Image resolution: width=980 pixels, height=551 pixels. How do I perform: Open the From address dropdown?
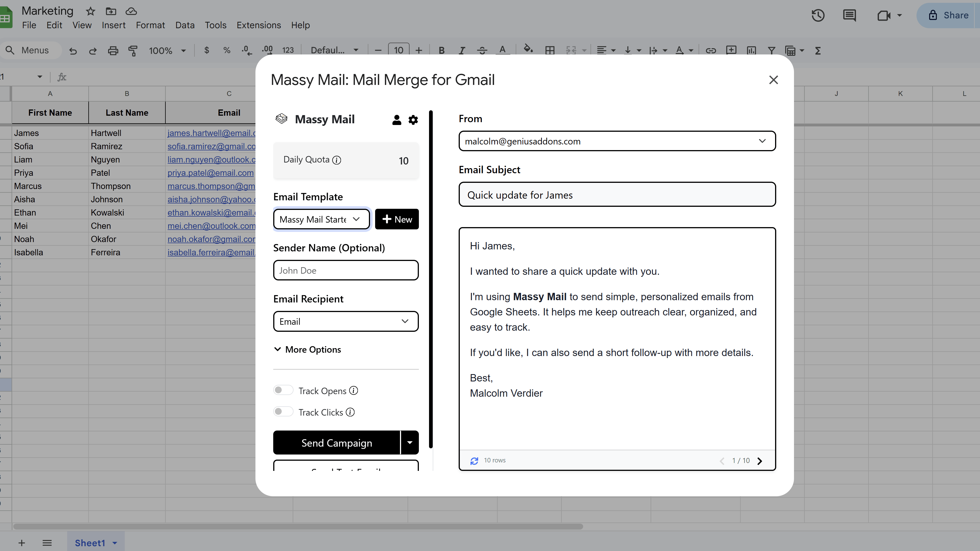[763, 141]
